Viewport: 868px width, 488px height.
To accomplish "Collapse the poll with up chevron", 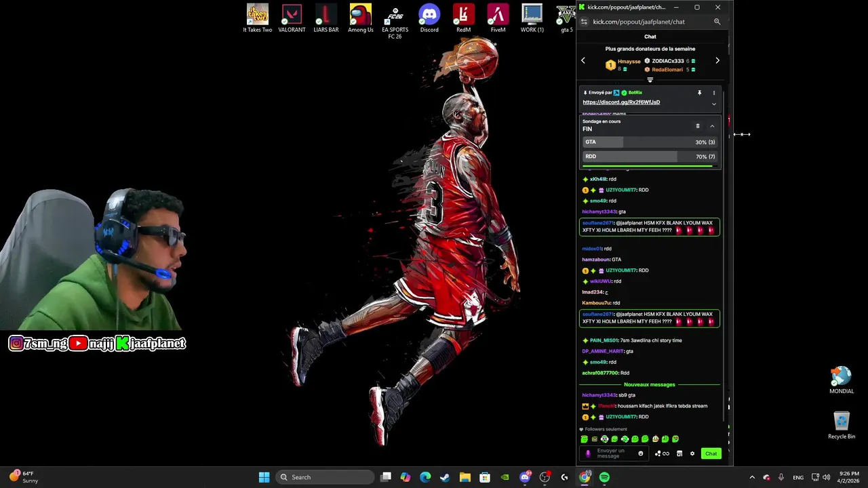I will point(712,126).
